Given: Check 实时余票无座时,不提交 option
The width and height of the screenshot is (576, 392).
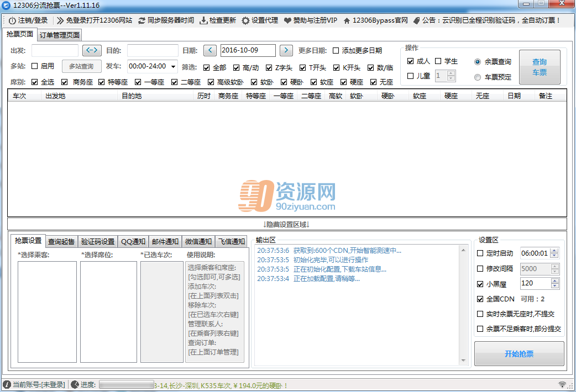Looking at the screenshot, I should (x=480, y=314).
